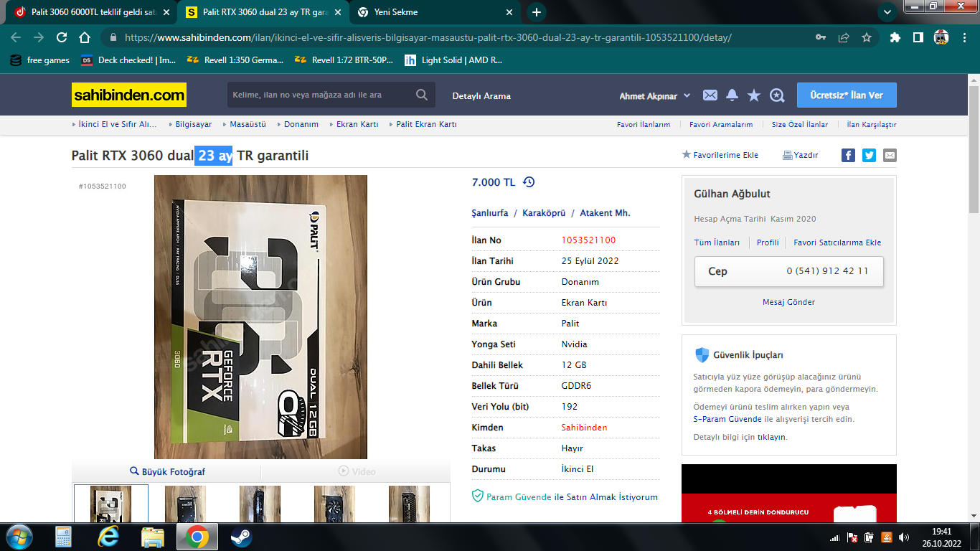Print the listing with Yazdır

coord(800,155)
